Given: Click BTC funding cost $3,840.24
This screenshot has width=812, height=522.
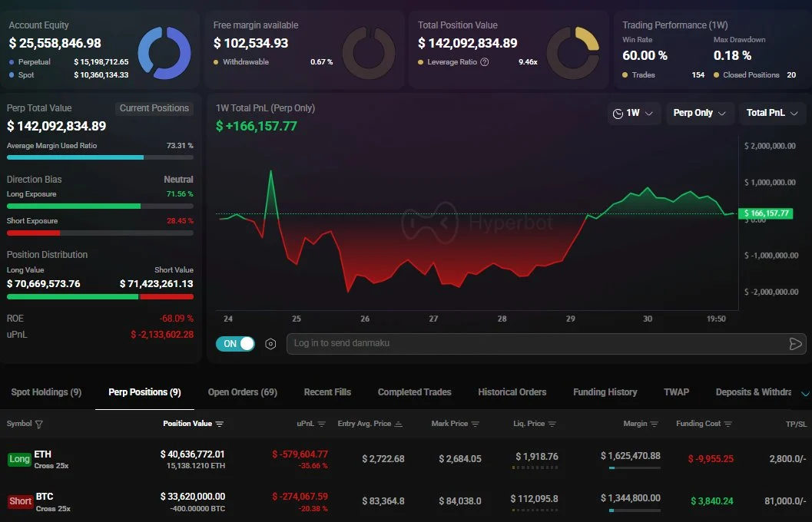Looking at the screenshot, I should click(712, 501).
